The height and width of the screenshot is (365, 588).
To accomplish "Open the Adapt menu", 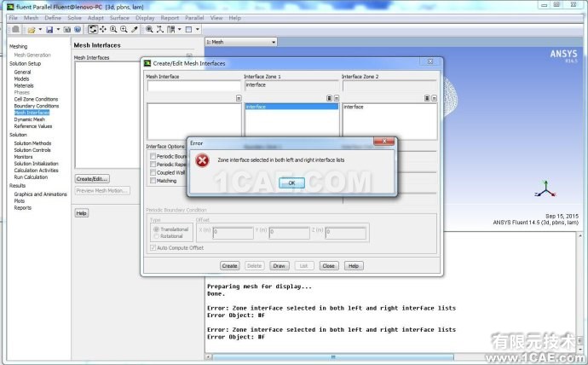I will (x=95, y=18).
